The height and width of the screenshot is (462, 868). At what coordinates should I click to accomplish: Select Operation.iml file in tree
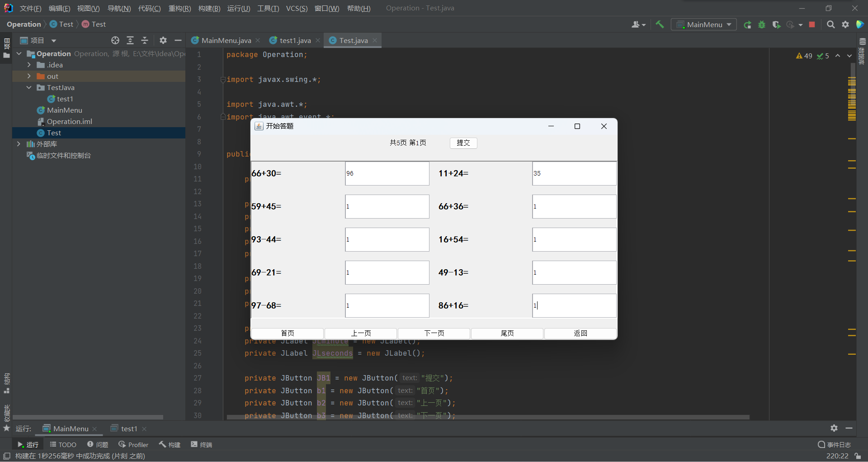69,122
